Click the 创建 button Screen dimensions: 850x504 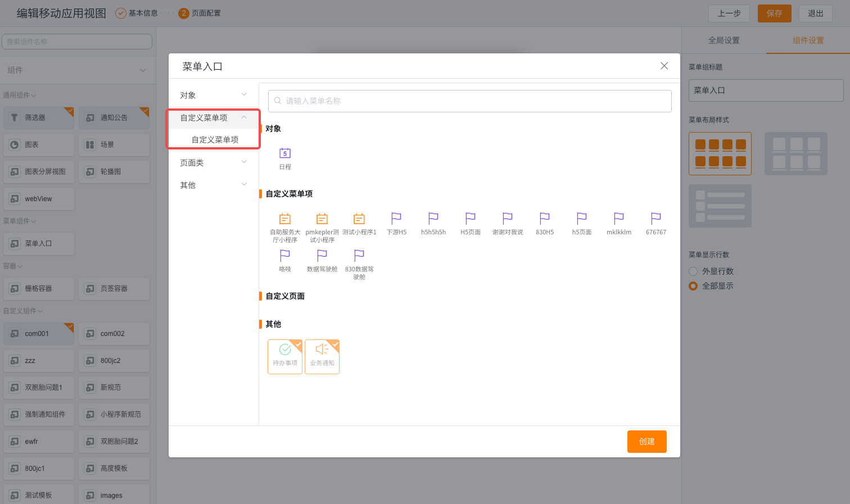[646, 441]
